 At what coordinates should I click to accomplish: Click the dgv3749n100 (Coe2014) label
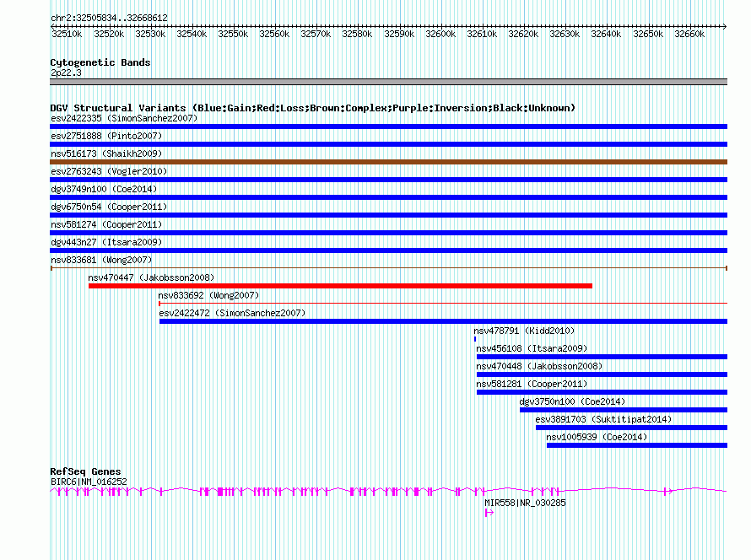click(x=104, y=189)
